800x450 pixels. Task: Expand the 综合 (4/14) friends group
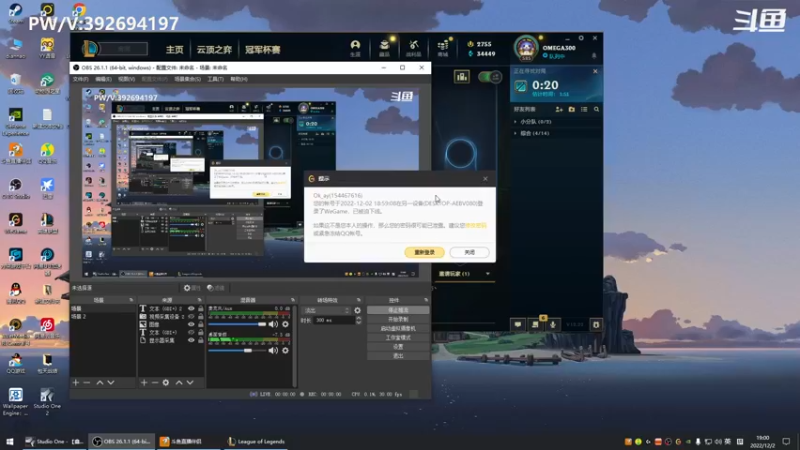(532, 133)
